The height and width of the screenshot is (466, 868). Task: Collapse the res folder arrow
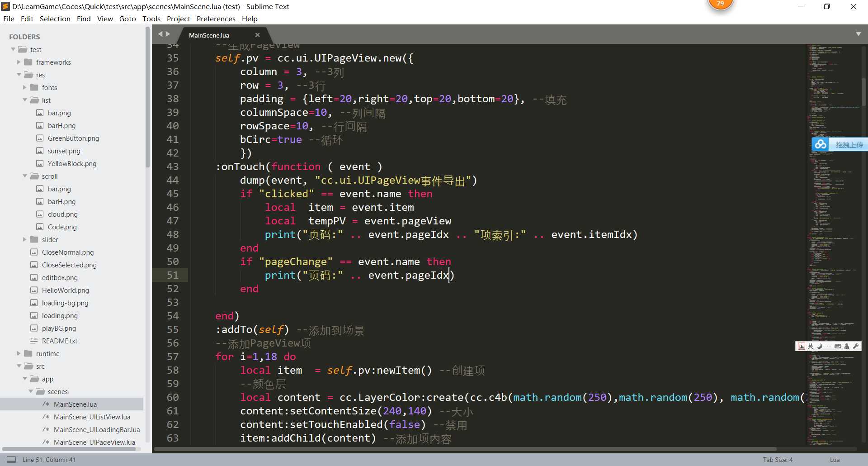tap(19, 75)
